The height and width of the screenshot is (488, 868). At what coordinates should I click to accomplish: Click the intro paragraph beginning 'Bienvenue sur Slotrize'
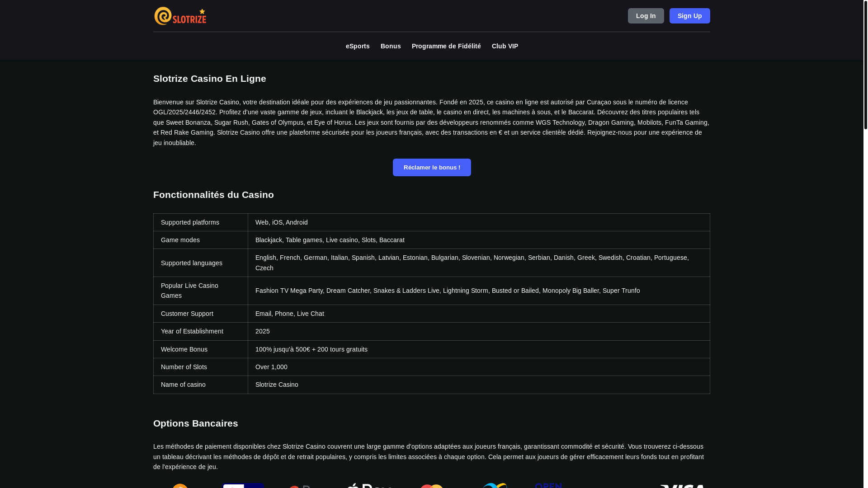click(431, 122)
